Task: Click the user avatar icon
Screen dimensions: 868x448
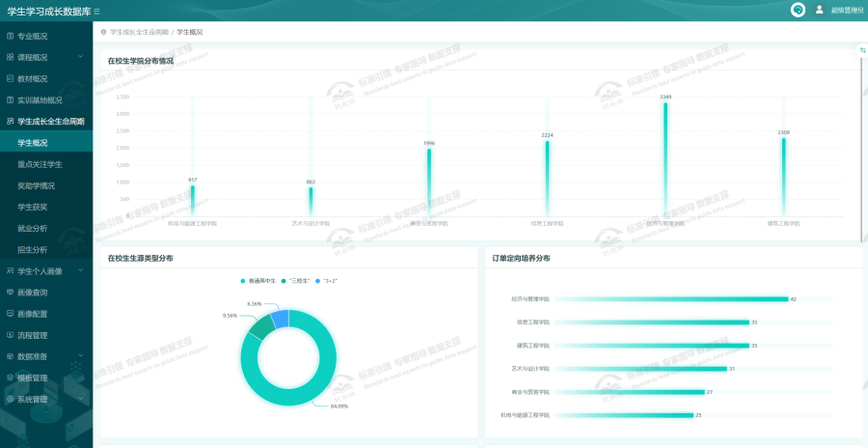Action: tap(820, 10)
